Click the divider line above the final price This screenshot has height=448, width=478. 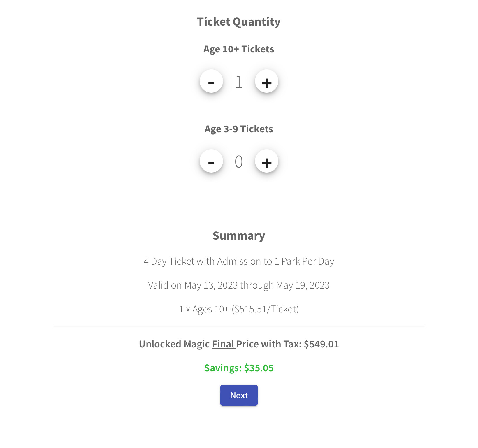[239, 326]
